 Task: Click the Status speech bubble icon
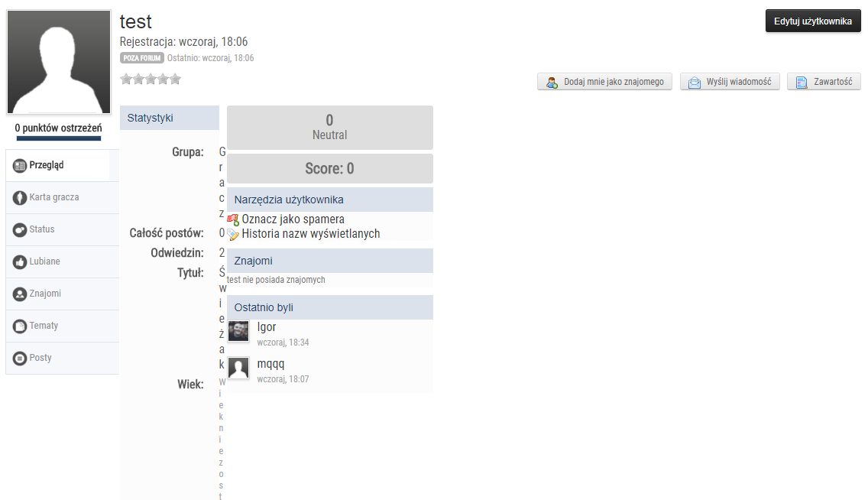click(20, 229)
